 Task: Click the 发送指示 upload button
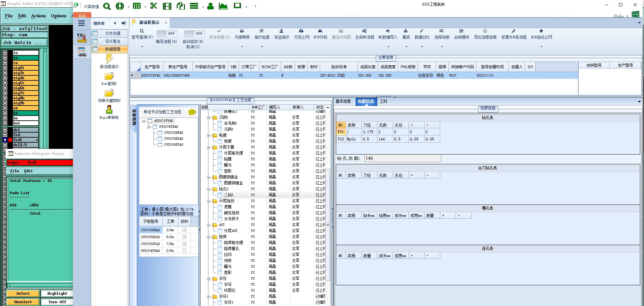coord(281,34)
